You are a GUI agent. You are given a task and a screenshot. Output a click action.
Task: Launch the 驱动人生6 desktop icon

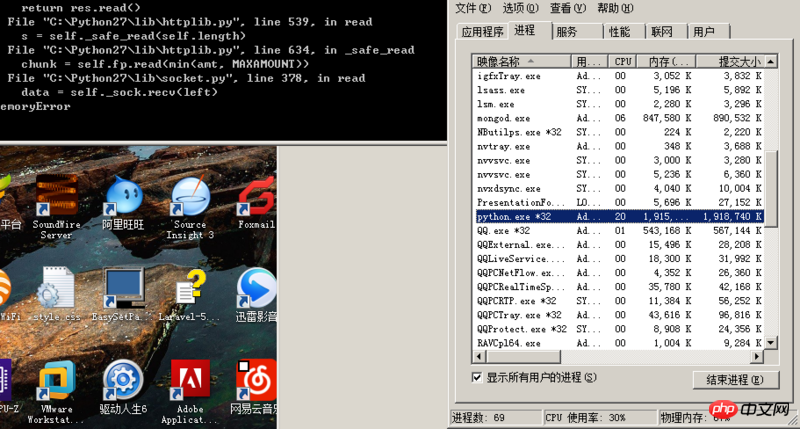[x=123, y=387]
